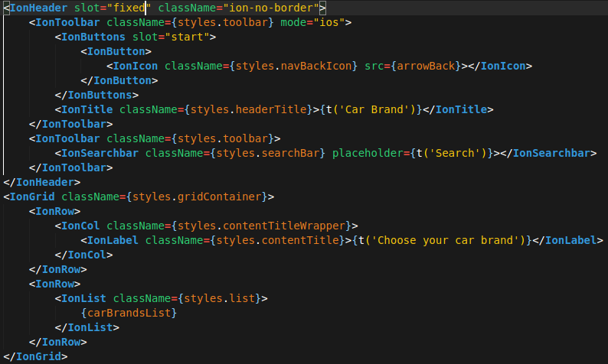Click the closing IonTitle tag
Screen dimensions: 608x364
(459, 109)
